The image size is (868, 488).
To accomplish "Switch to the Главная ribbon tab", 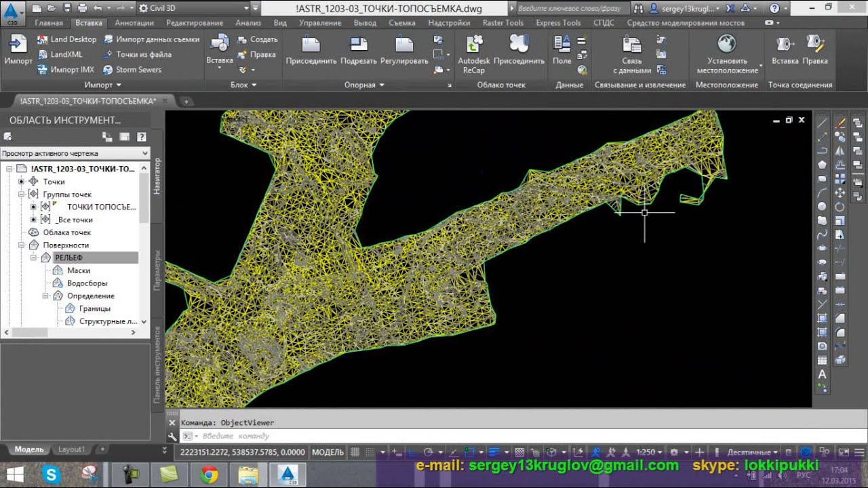I will point(48,22).
